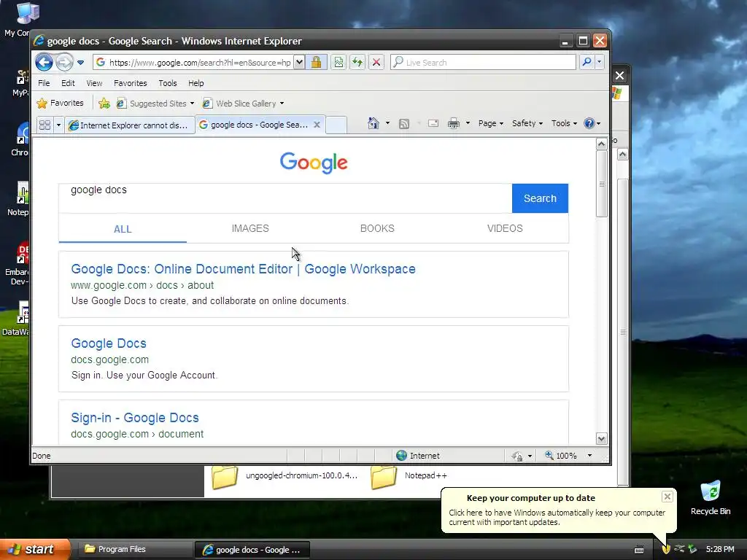Open the Safety command menu
747x560 pixels.
(x=527, y=123)
